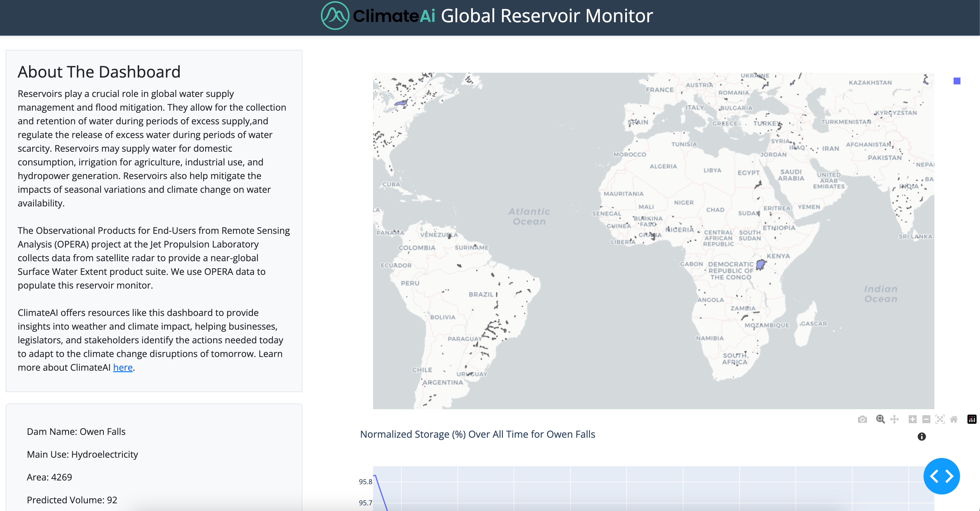Click the Zoom out minus button

coord(926,419)
